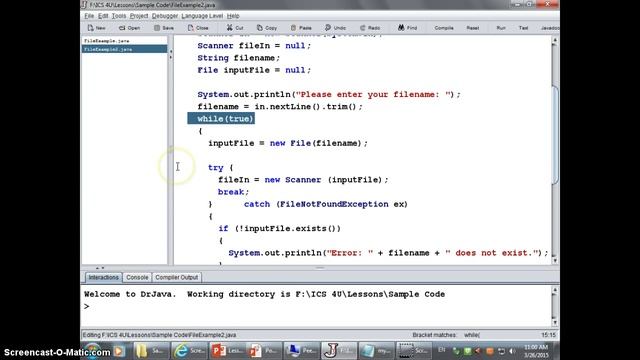
Task: Open the Edit menu
Action: click(x=103, y=16)
